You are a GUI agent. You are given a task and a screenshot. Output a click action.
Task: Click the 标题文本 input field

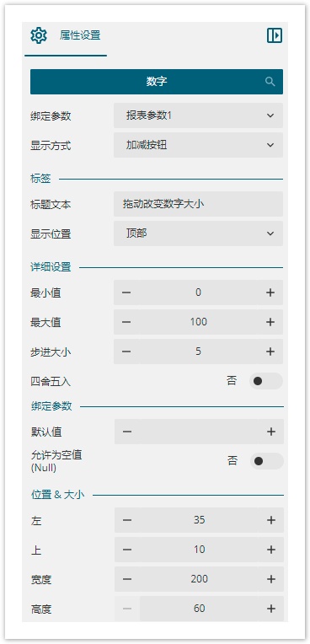click(198, 204)
